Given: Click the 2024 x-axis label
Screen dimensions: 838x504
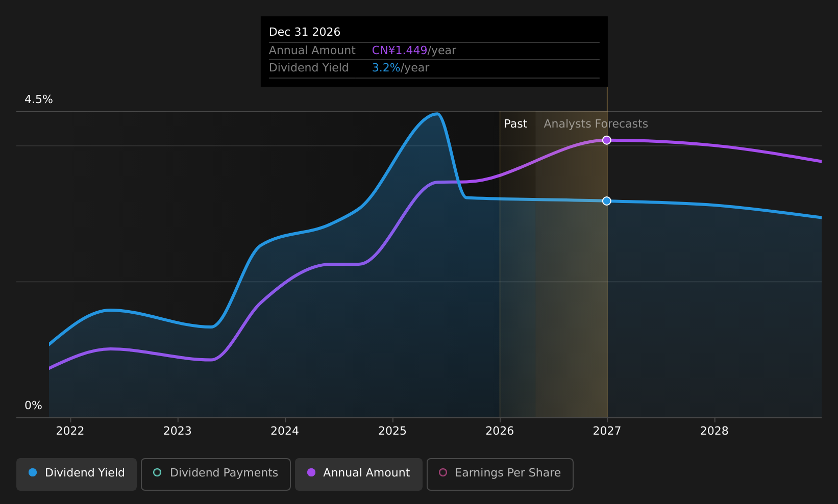Looking at the screenshot, I should tap(285, 431).
